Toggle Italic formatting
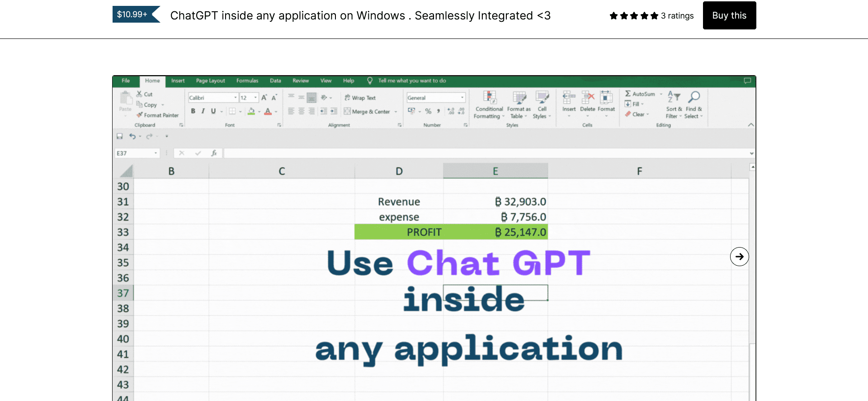The width and height of the screenshot is (868, 401). click(x=203, y=111)
